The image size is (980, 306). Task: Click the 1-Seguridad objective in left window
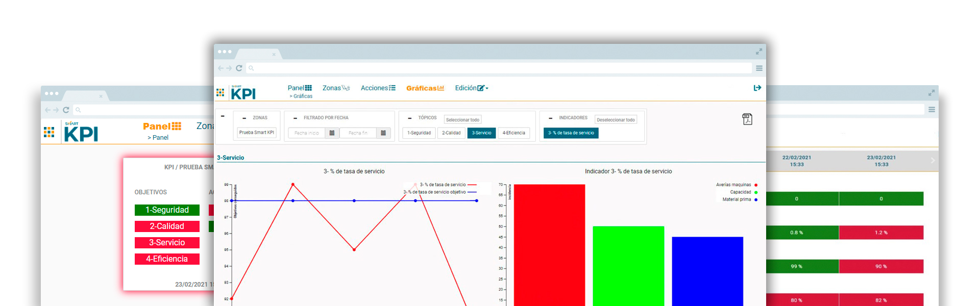(x=167, y=210)
